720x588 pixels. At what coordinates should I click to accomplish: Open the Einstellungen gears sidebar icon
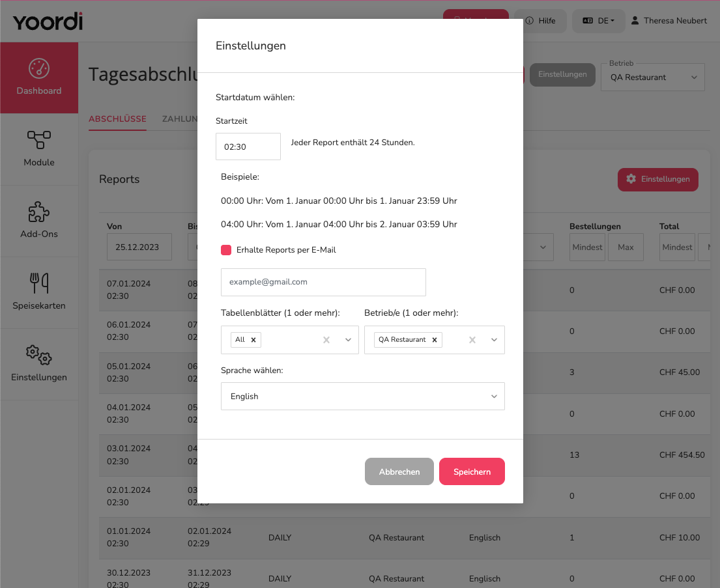click(x=39, y=355)
